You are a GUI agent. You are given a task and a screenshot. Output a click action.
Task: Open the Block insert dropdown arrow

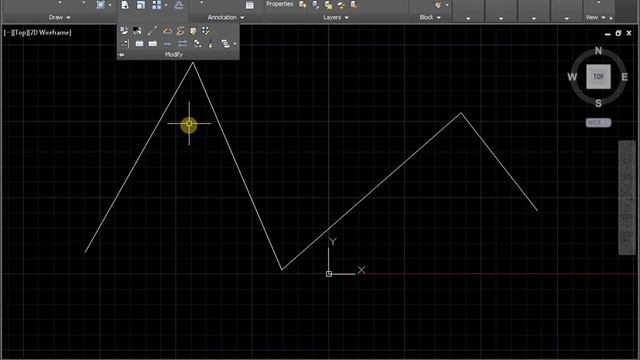click(447, 5)
